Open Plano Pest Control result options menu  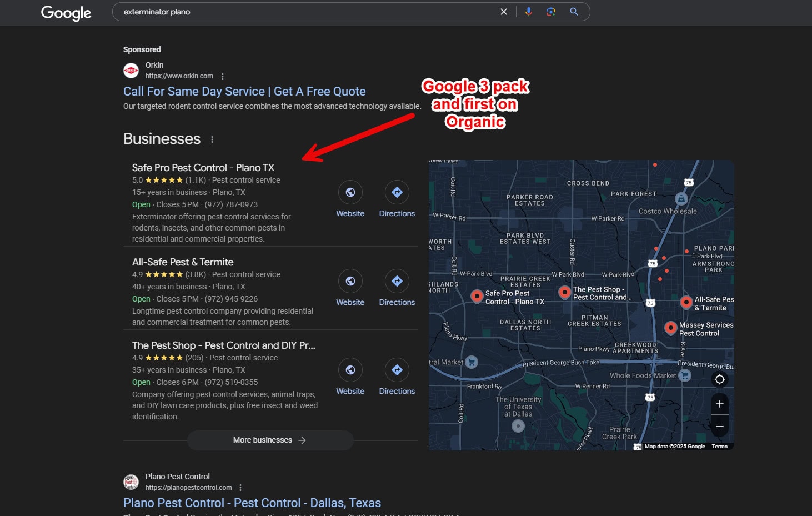pyautogui.click(x=240, y=488)
